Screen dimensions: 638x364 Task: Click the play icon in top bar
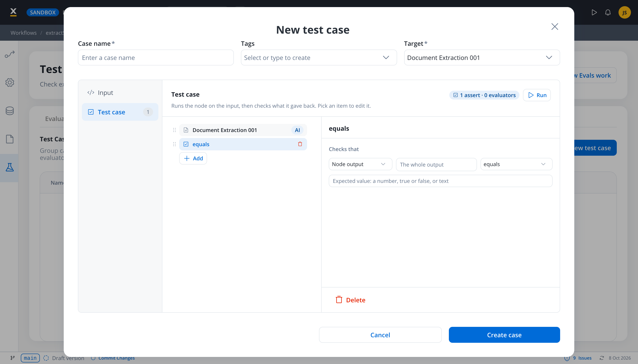(594, 12)
